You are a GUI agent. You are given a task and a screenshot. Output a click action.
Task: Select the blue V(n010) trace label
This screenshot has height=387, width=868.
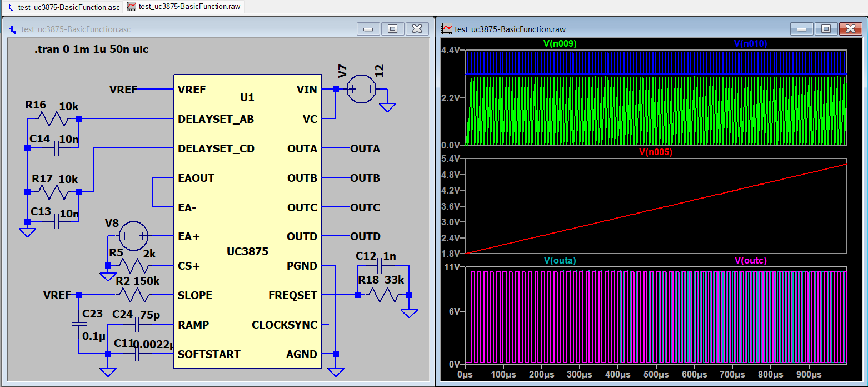(750, 43)
